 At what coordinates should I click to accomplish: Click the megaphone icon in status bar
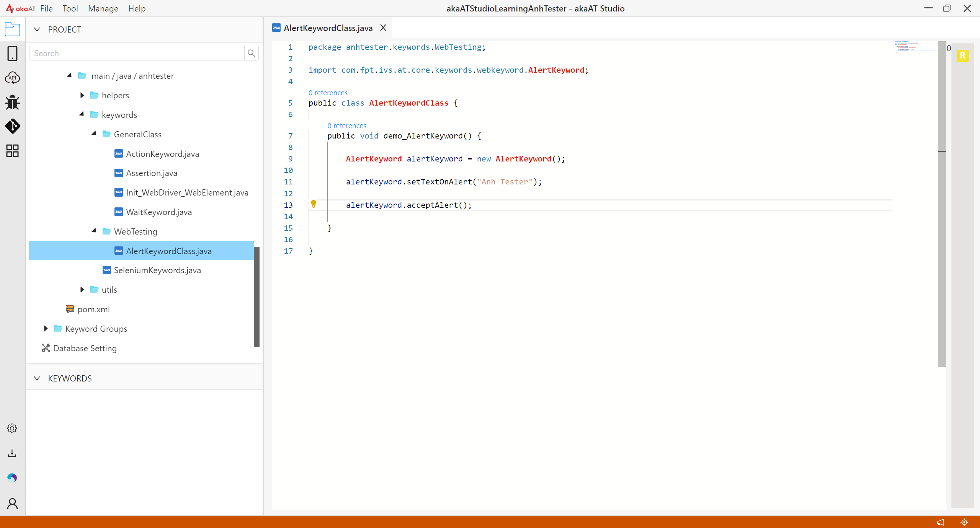(x=941, y=522)
